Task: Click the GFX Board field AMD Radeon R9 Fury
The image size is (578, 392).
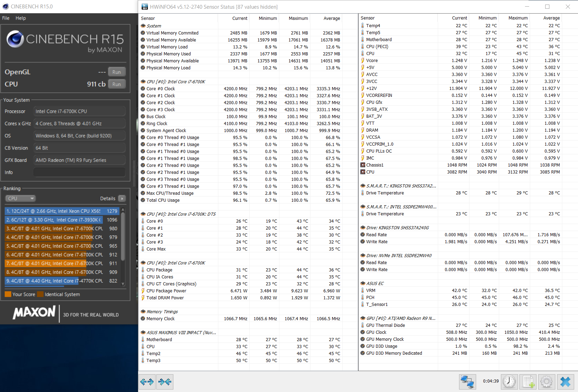Action: pos(80,160)
